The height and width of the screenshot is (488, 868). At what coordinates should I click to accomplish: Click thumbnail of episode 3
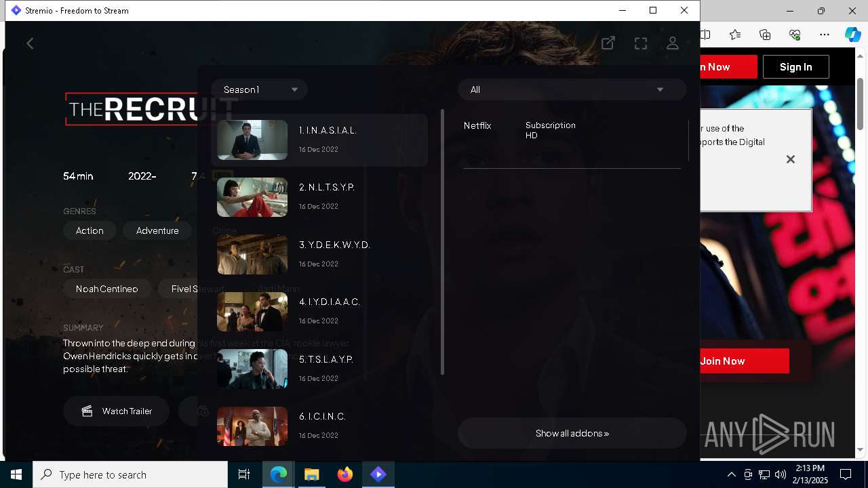tap(252, 254)
